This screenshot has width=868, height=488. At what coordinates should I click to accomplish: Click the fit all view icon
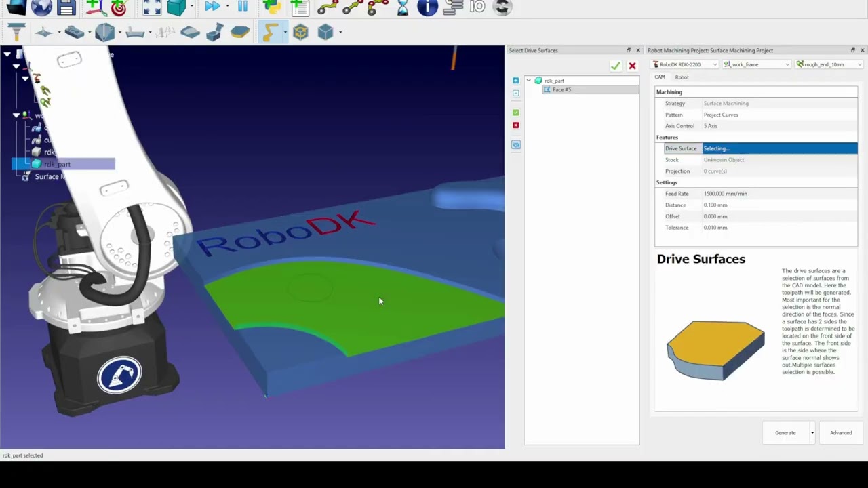click(x=152, y=7)
